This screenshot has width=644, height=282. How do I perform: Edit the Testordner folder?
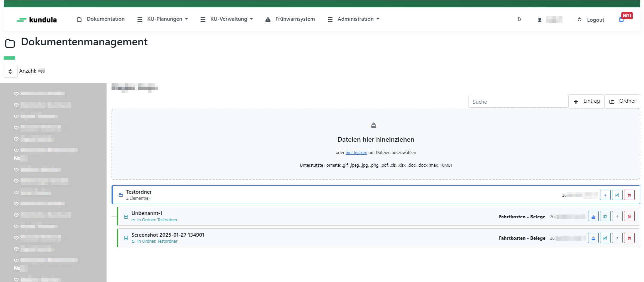coord(617,195)
